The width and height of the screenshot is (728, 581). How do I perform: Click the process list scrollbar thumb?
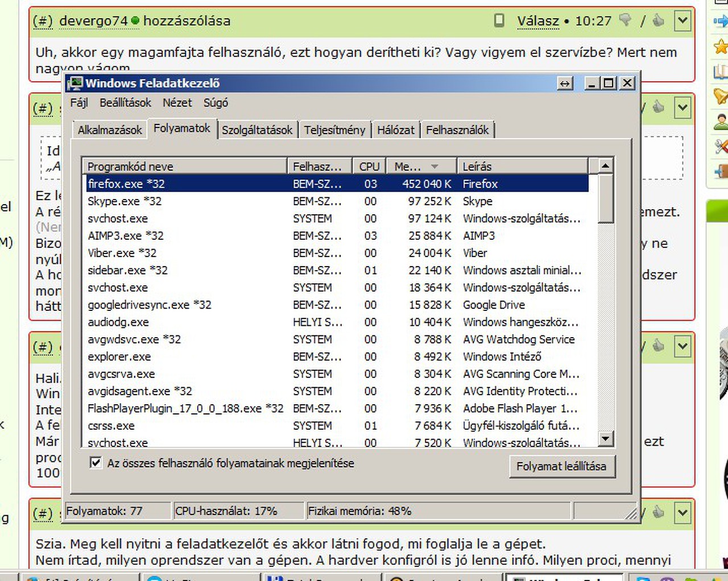click(x=605, y=198)
